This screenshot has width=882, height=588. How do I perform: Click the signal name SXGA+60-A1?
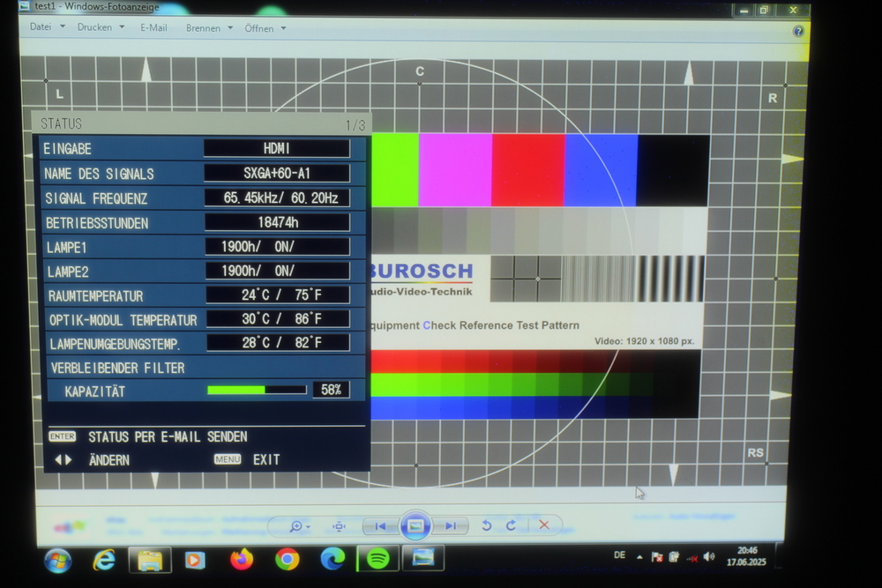click(x=277, y=173)
